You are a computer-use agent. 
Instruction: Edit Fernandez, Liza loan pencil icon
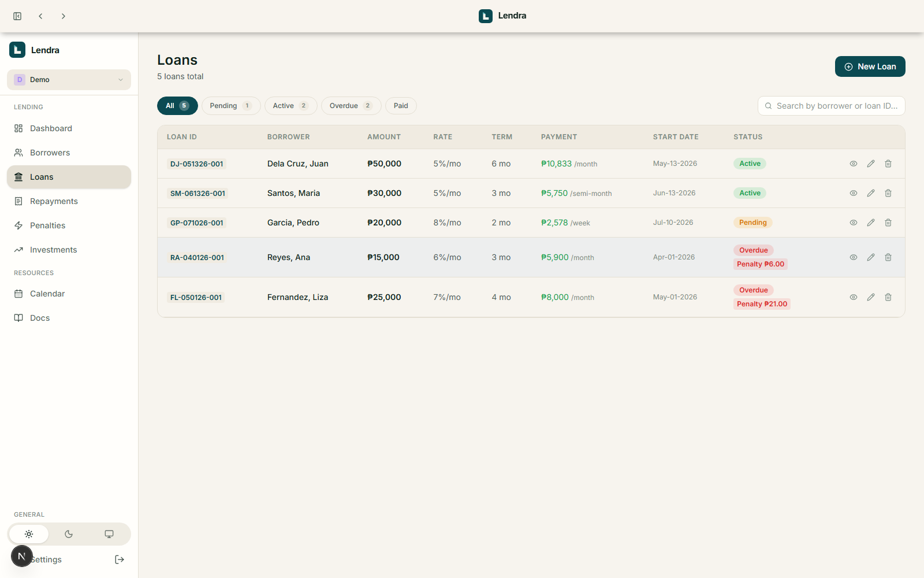(x=871, y=297)
